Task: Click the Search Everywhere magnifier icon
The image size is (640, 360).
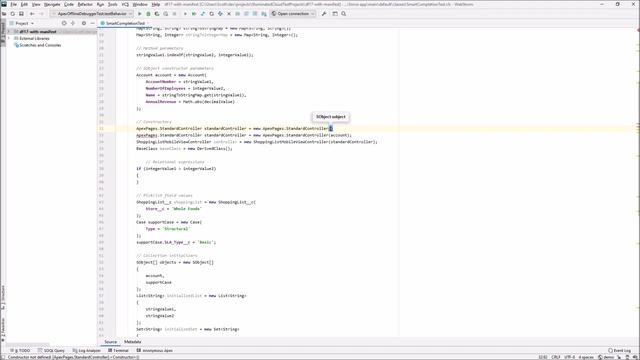Action: (x=344, y=14)
